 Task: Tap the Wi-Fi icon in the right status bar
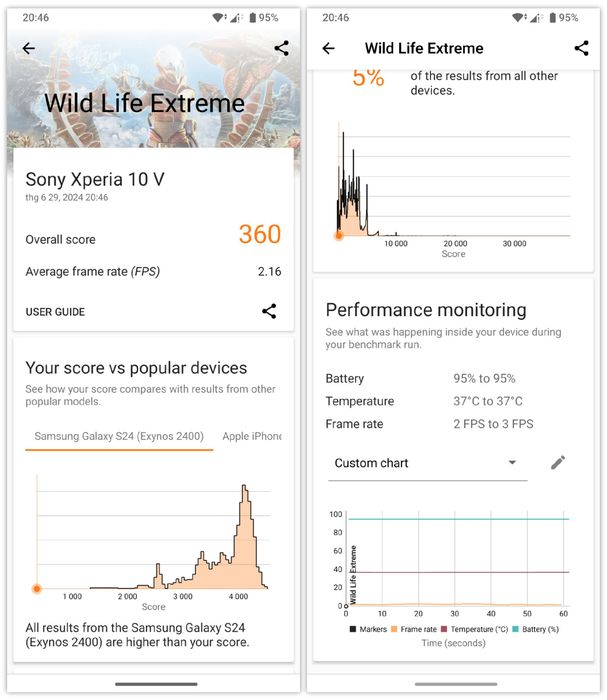point(518,18)
